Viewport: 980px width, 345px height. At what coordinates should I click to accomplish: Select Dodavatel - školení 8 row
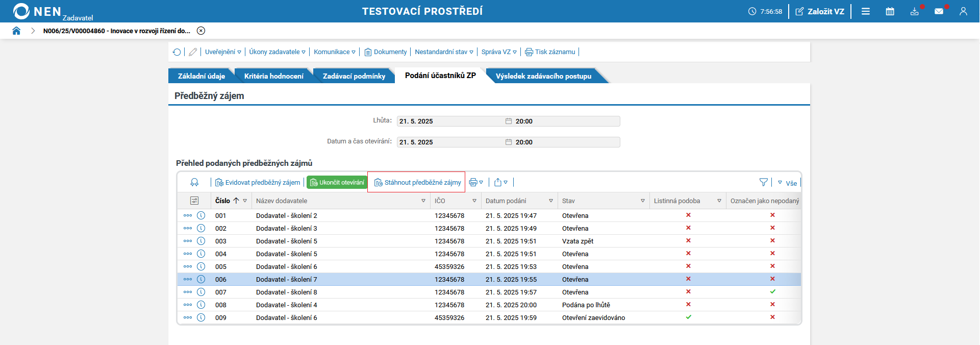click(x=489, y=292)
